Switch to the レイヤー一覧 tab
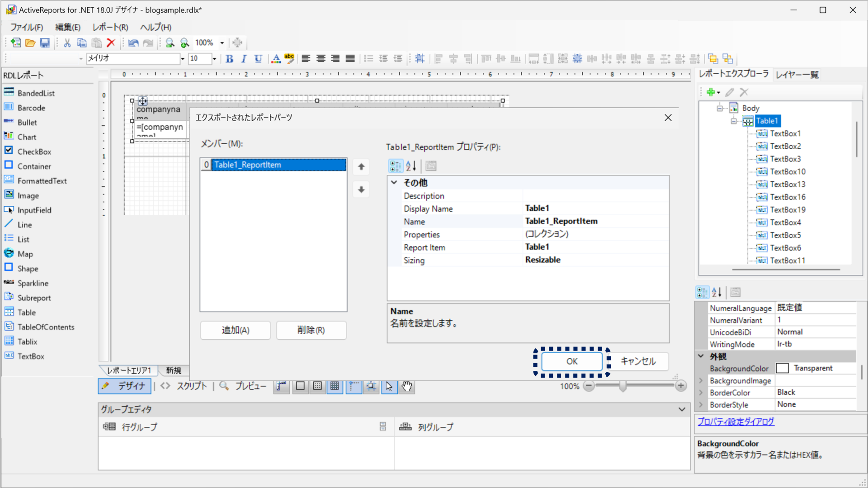Viewport: 868px width, 488px height. (797, 75)
